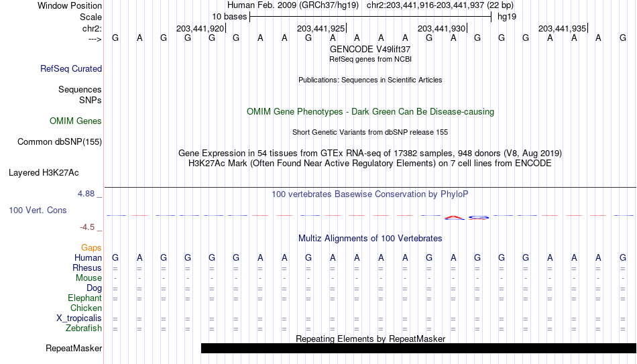This screenshot has height=364, width=637.
Task: Click the Scale label
Action: pos(91,17)
